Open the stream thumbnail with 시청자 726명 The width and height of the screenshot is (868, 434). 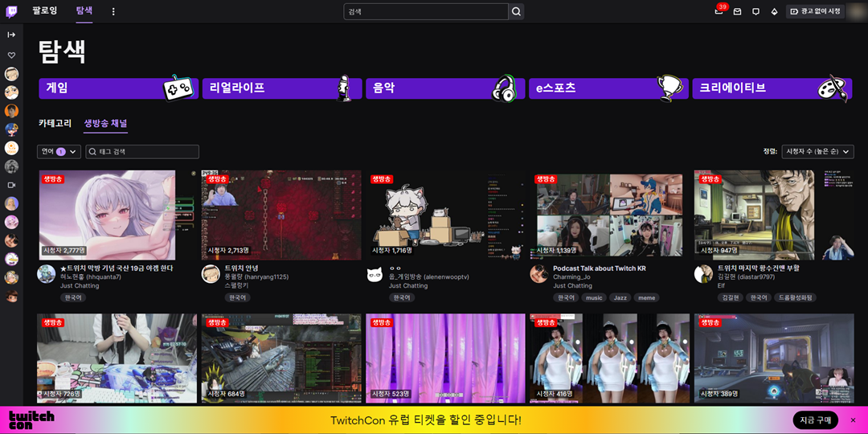[x=117, y=358]
